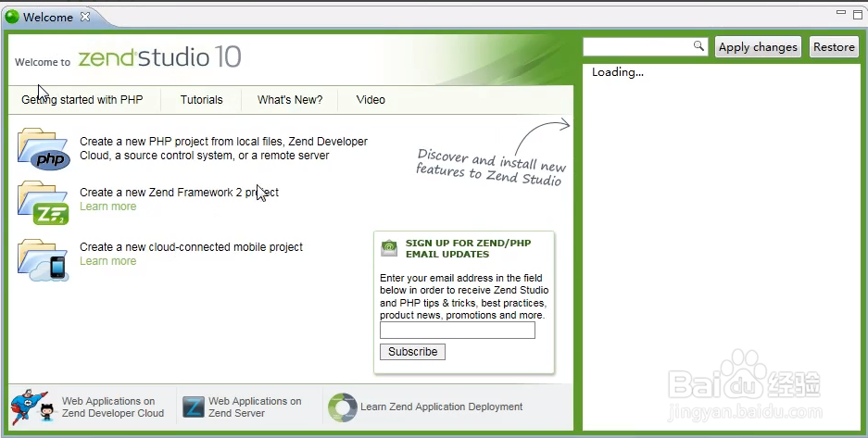The image size is (868, 438).
Task: Click Create a new Zend Framework 2 project
Action: pos(180,193)
